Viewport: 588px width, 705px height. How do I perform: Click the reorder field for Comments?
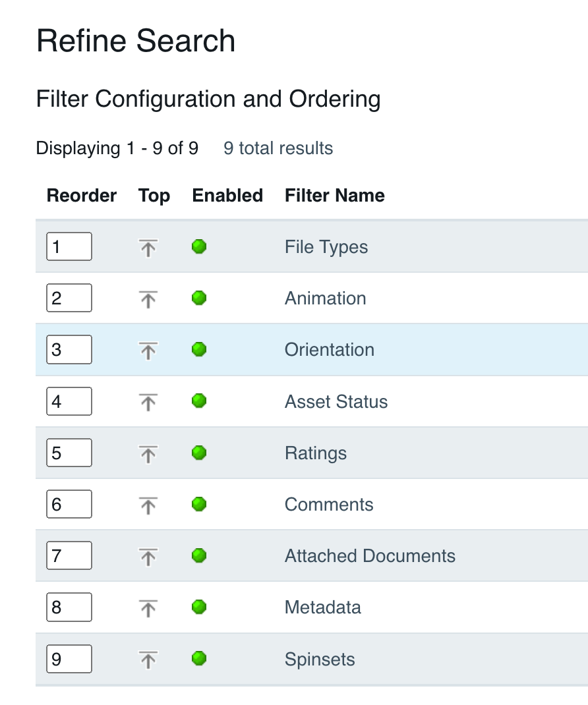coord(69,503)
